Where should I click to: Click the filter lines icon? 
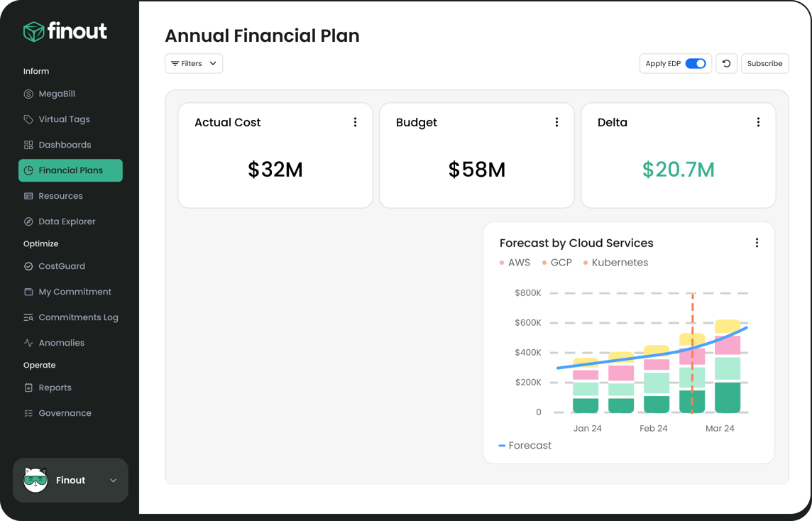[175, 64]
